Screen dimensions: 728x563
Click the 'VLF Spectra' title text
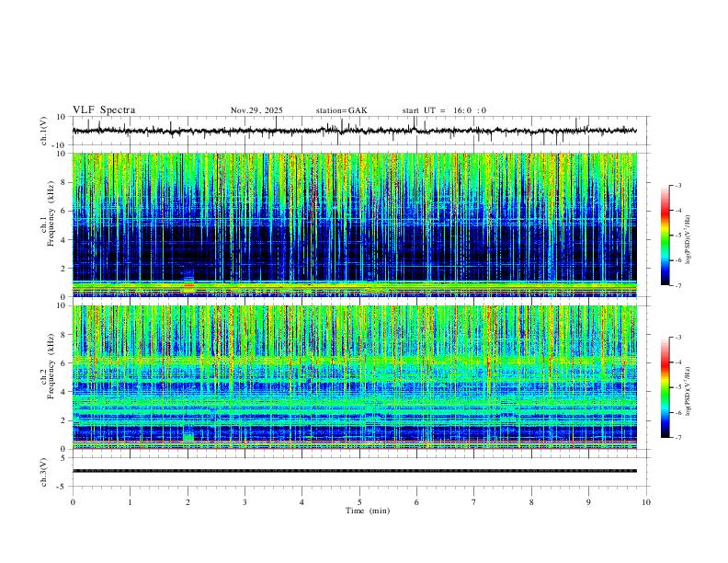pos(104,110)
